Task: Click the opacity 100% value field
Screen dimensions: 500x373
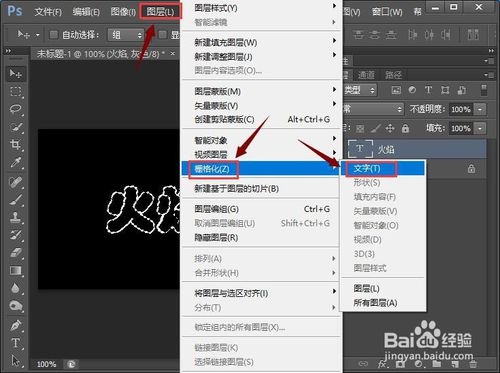Action: (461, 109)
